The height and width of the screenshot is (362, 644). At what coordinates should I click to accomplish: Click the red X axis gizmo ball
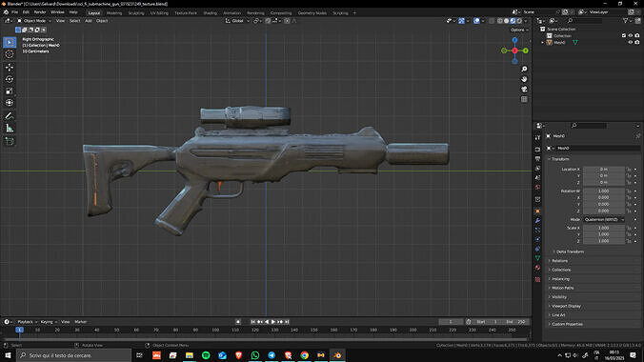pyautogui.click(x=514, y=50)
